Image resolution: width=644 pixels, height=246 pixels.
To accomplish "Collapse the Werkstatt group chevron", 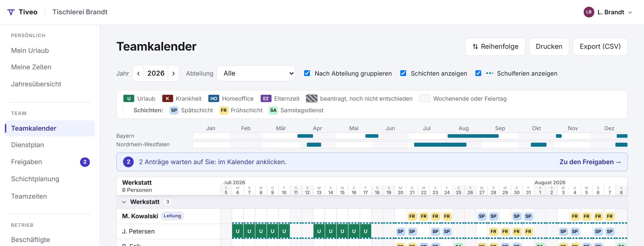I will point(124,202).
